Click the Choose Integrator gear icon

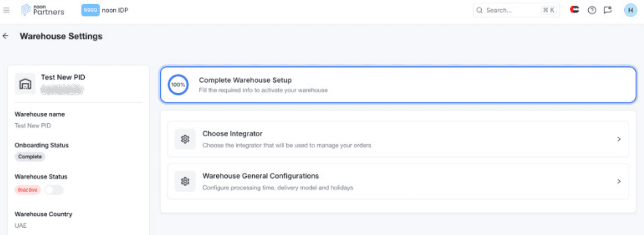click(x=185, y=139)
